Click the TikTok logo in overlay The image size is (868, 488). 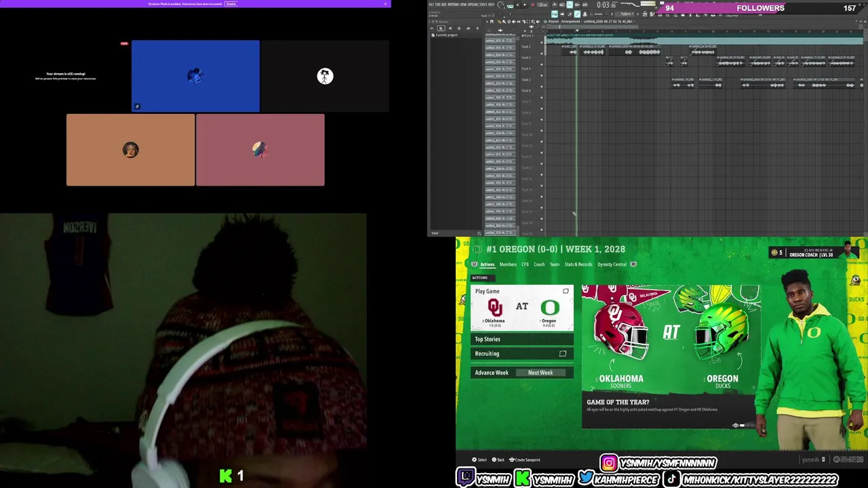(x=673, y=479)
